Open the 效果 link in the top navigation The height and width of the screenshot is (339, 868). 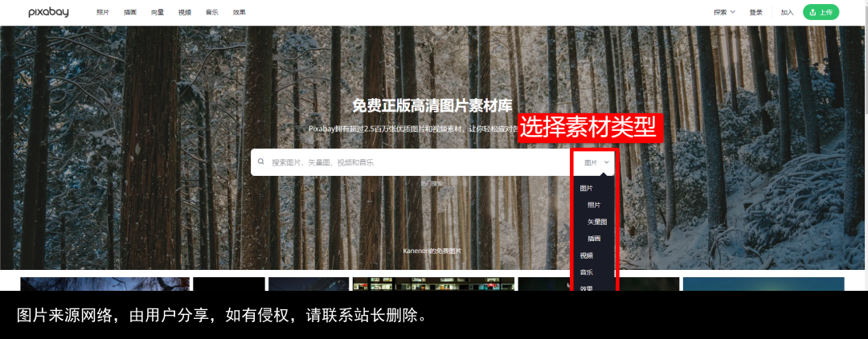click(240, 12)
